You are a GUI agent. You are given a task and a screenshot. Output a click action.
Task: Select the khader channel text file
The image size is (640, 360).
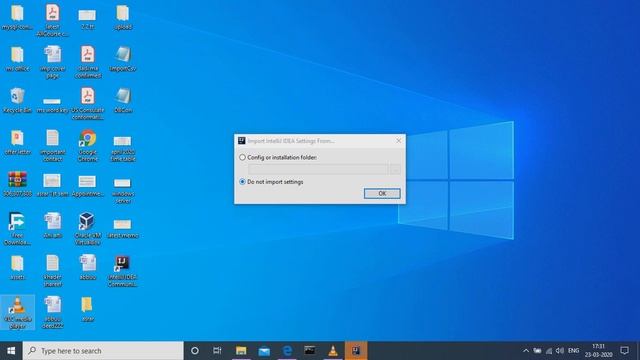click(x=53, y=271)
